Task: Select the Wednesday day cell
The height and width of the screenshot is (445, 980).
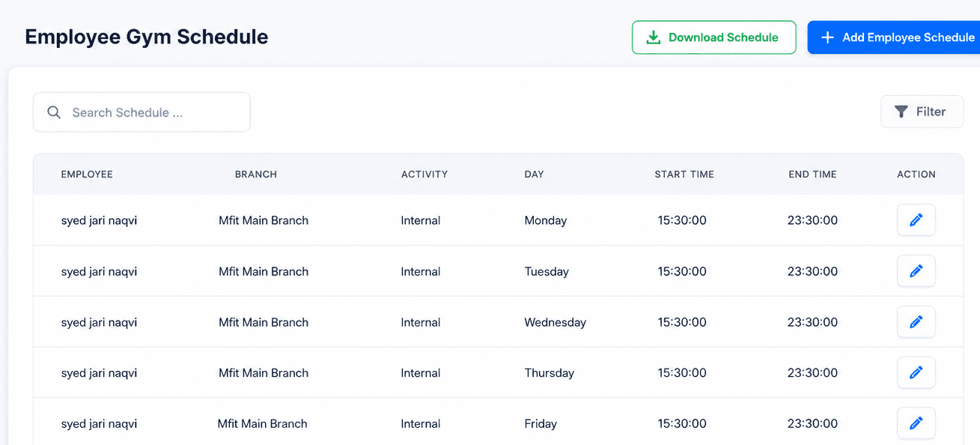Action: click(x=556, y=322)
